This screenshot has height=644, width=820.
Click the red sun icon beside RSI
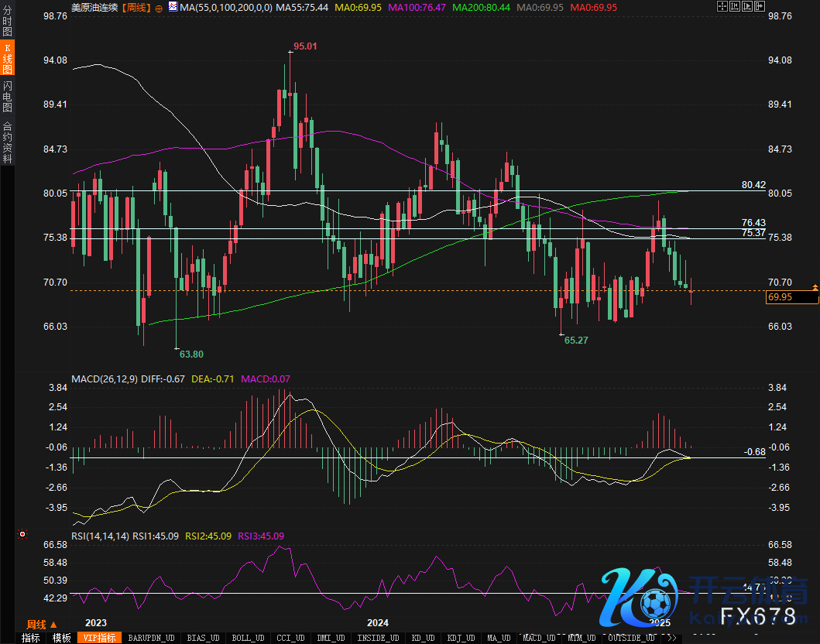(x=22, y=534)
